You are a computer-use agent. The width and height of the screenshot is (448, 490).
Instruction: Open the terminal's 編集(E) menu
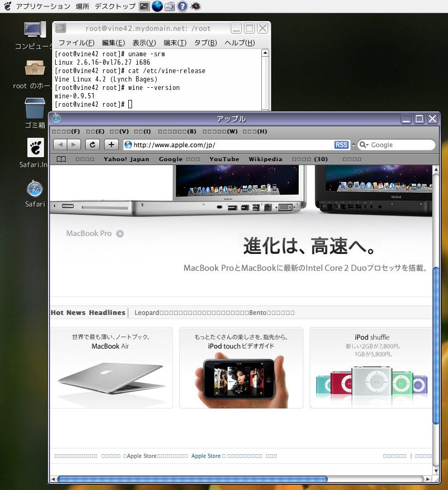[113, 43]
